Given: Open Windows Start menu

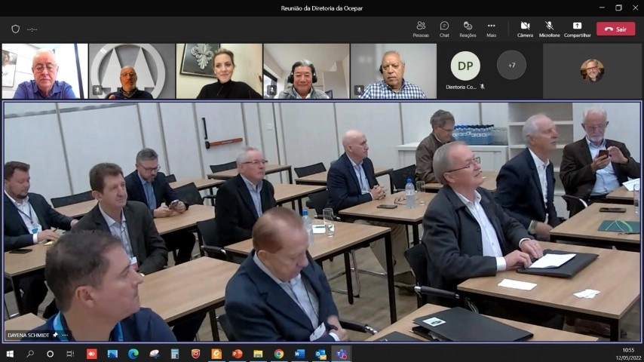Looking at the screenshot, I should pyautogui.click(x=10, y=354).
